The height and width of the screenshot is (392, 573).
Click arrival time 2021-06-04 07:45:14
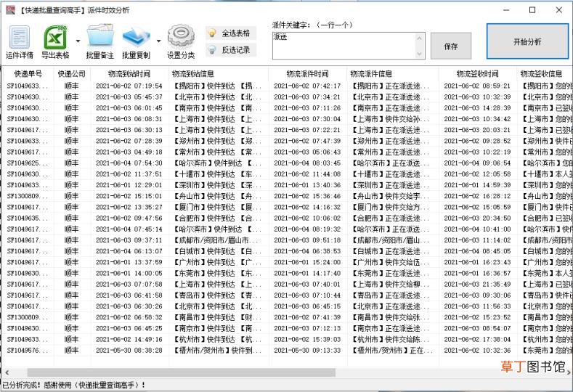[129, 229]
